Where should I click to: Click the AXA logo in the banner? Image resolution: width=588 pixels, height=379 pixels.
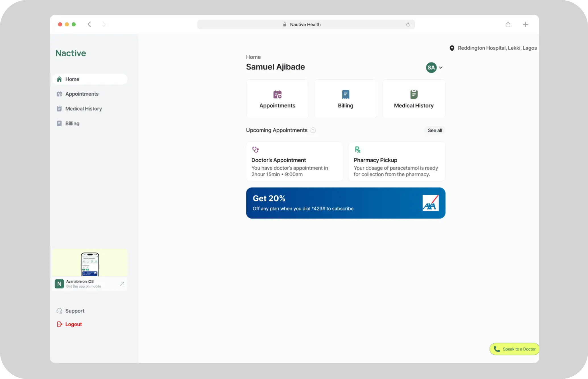pyautogui.click(x=430, y=203)
